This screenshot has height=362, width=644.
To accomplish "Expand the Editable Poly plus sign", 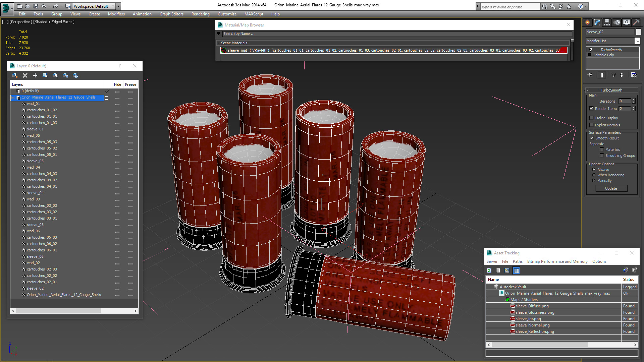I will pyautogui.click(x=590, y=55).
